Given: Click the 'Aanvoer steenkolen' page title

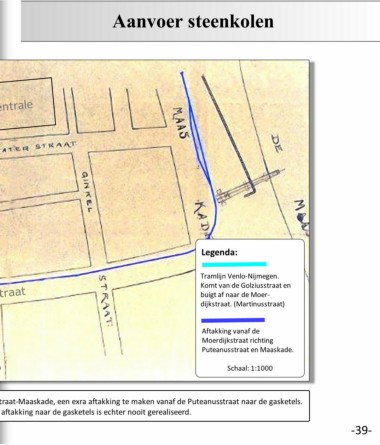Looking at the screenshot, I should (x=193, y=21).
